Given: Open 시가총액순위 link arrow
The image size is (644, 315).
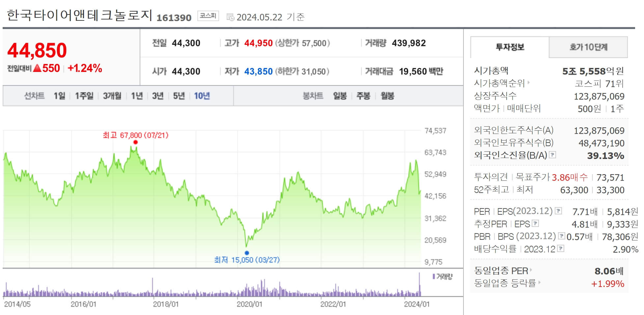Looking at the screenshot, I should point(529,82).
